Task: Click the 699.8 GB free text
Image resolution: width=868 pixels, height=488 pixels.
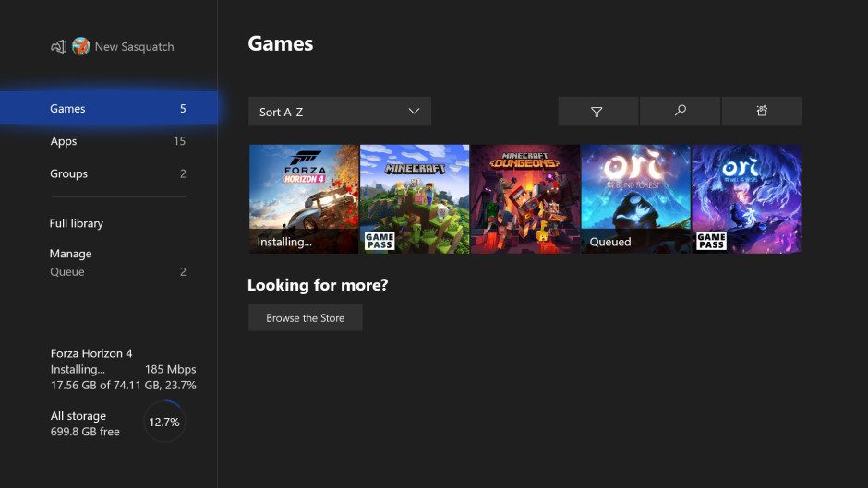Action: (85, 432)
